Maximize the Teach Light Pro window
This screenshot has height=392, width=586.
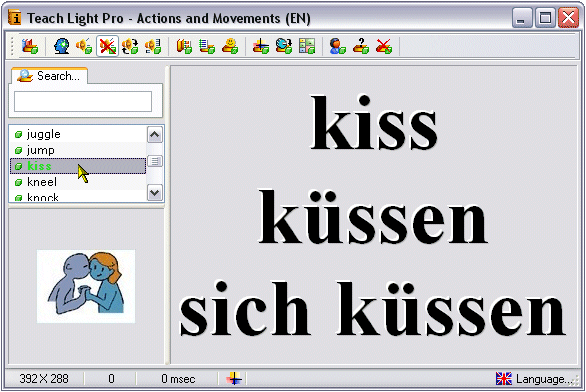point(545,18)
